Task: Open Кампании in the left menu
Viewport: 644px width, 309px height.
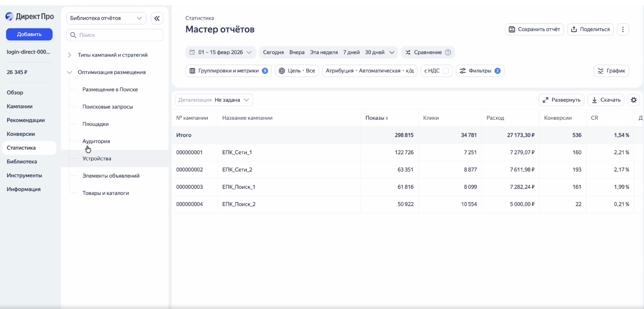Action: 19,106
